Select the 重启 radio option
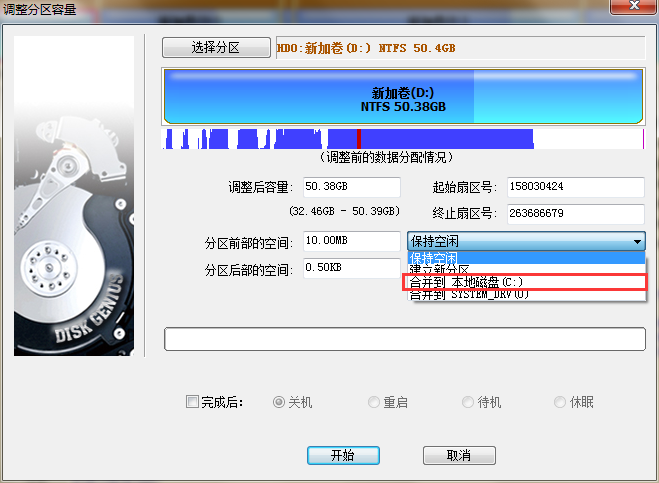This screenshot has width=659, height=483. [374, 402]
